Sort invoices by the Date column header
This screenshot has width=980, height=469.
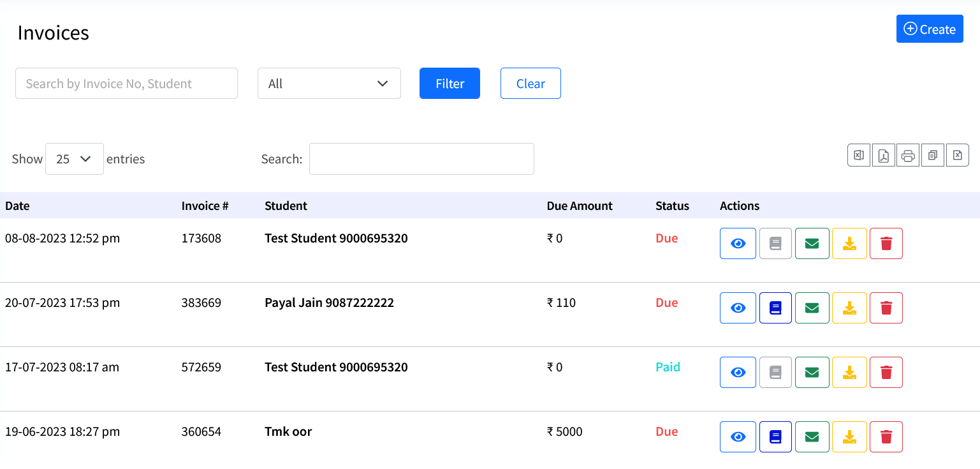(x=17, y=205)
